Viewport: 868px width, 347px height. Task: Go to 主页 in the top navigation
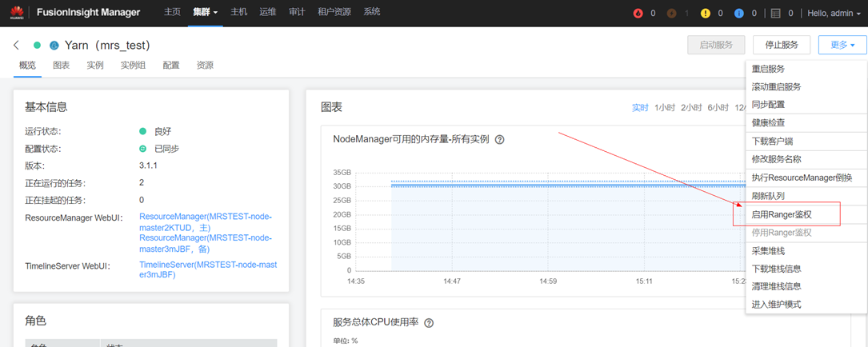[172, 12]
